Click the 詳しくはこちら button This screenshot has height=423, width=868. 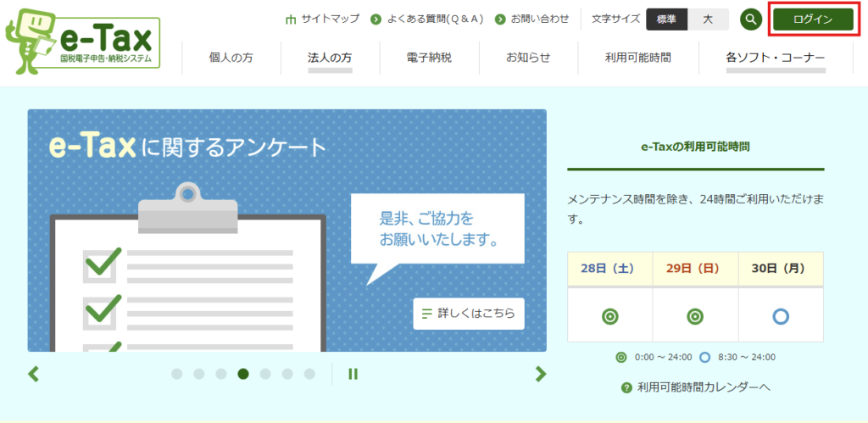pyautogui.click(x=468, y=314)
